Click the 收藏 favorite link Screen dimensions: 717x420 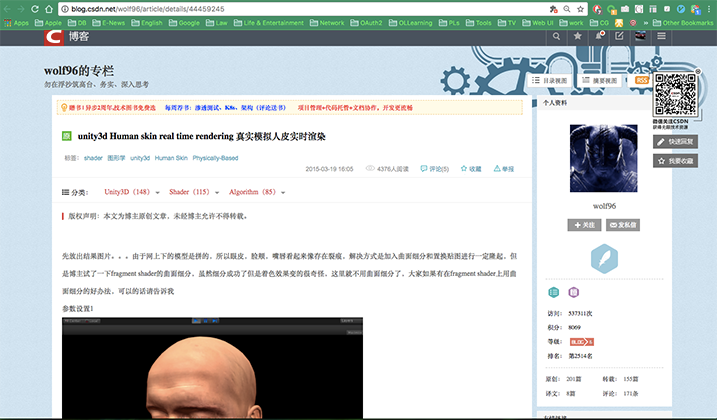click(471, 169)
